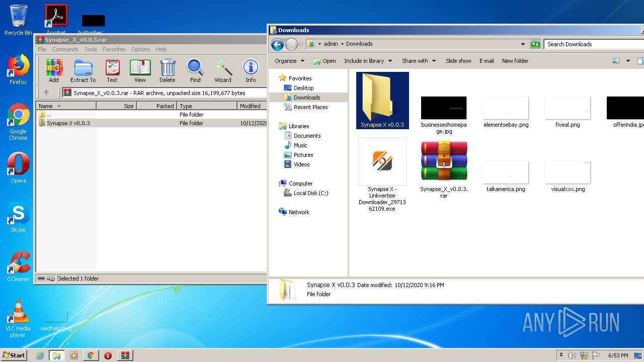Image resolution: width=644 pixels, height=362 pixels.
Task: Click the Test archive icon in WinRAR
Action: (x=112, y=71)
